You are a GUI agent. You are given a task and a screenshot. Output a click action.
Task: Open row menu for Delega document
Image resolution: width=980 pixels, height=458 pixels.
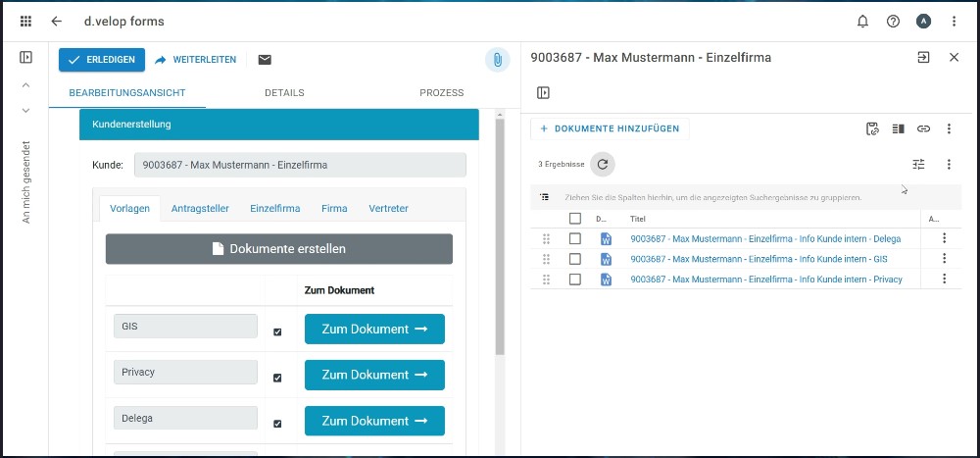pyautogui.click(x=945, y=237)
